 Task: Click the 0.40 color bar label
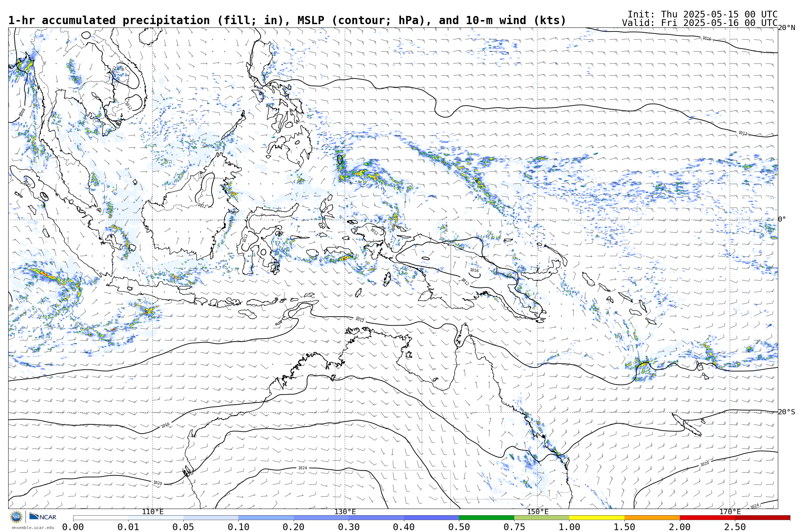(404, 527)
